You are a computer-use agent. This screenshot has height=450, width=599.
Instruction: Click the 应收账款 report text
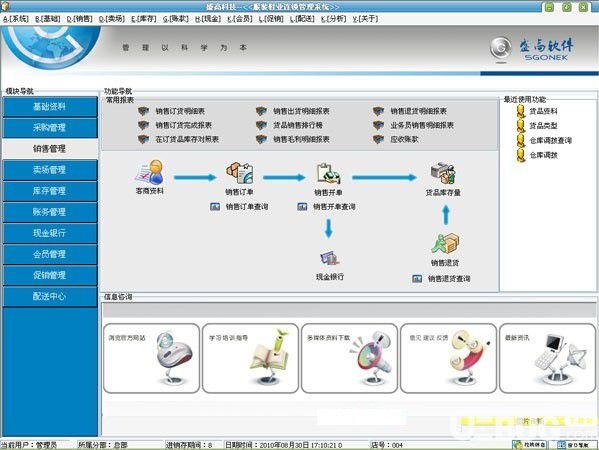pos(404,139)
